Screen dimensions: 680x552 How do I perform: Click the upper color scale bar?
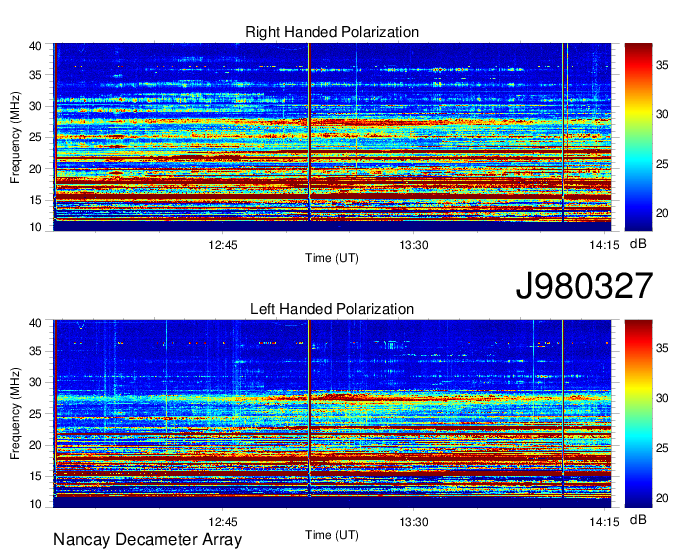(638, 137)
